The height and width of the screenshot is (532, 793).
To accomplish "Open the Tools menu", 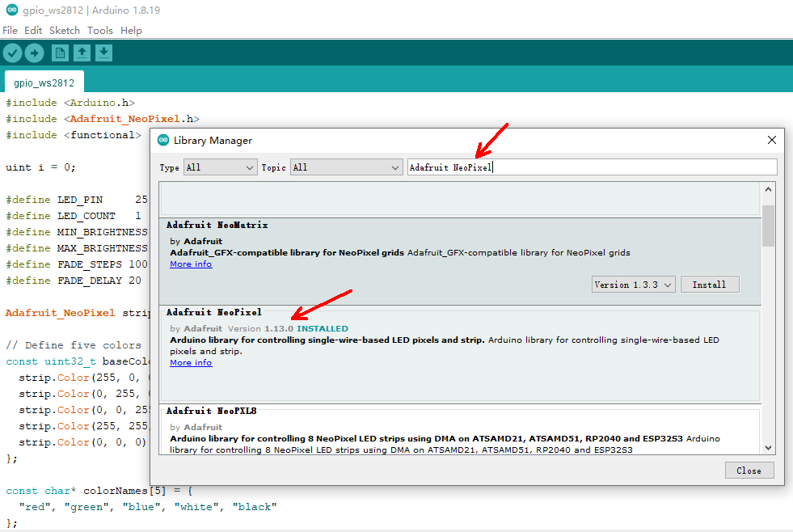I will [100, 31].
